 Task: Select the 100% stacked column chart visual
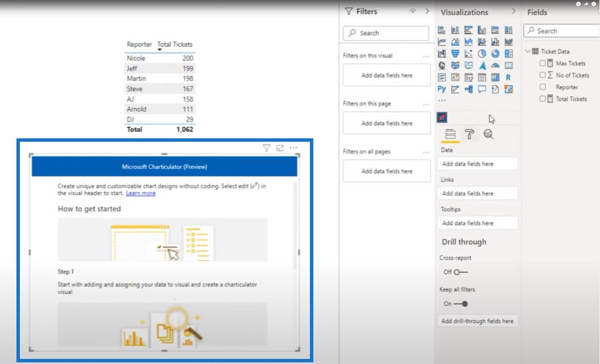pos(509,30)
